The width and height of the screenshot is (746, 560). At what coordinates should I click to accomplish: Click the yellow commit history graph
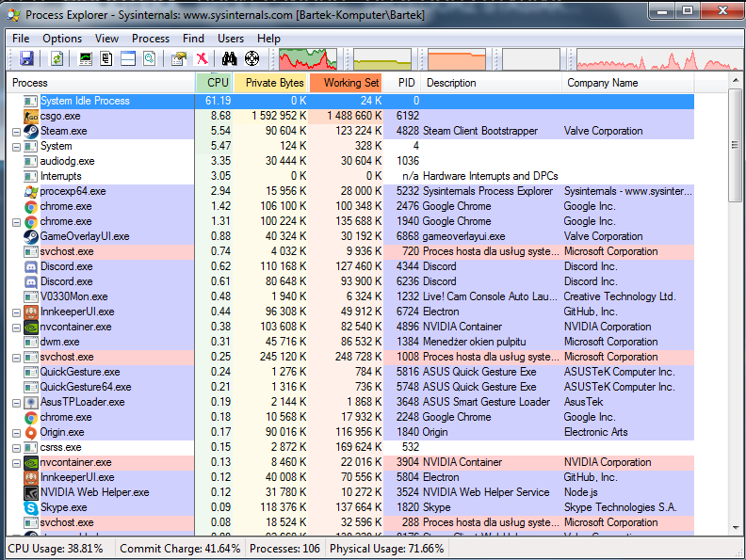[x=382, y=59]
